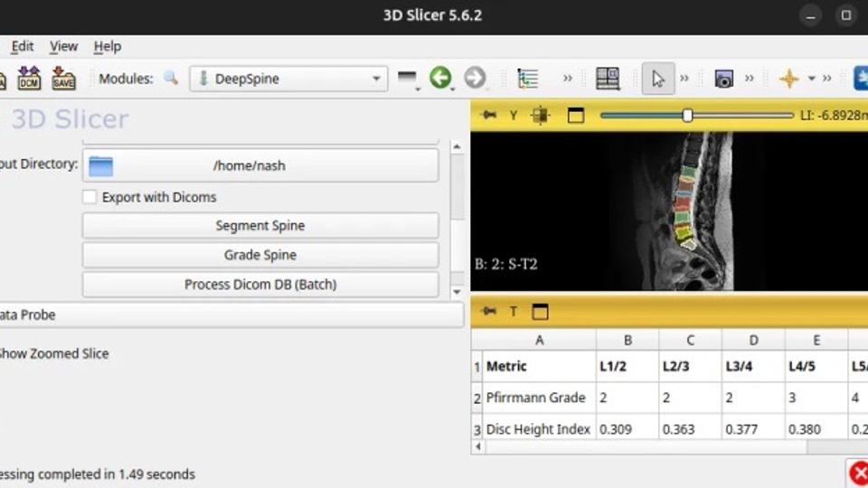Screen dimensions: 868x488
Task: Click the blue extensions icon at toolbar end
Action: click(861, 78)
